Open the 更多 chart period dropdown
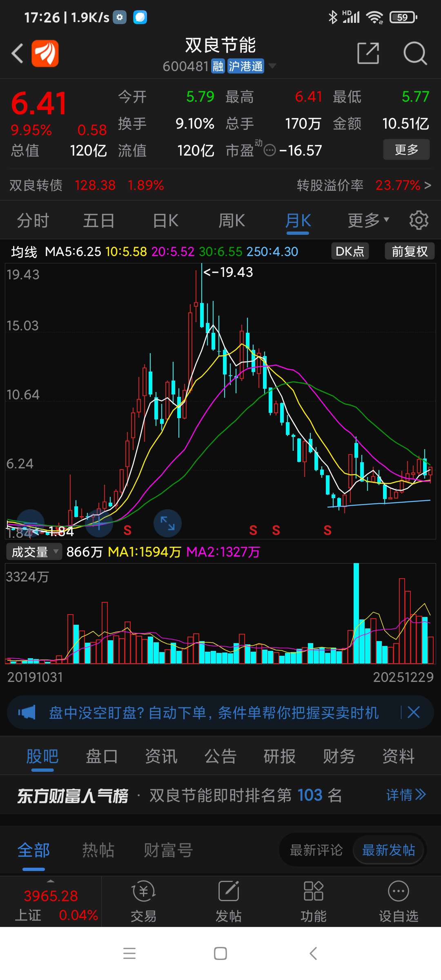Screen dimensions: 441x980 [368, 220]
